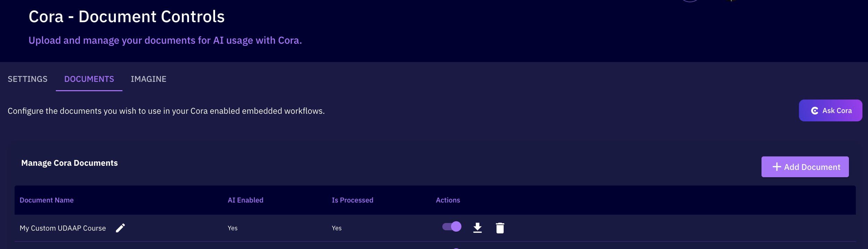The width and height of the screenshot is (868, 249).
Task: Click the AI Enabled column header
Action: tap(245, 200)
